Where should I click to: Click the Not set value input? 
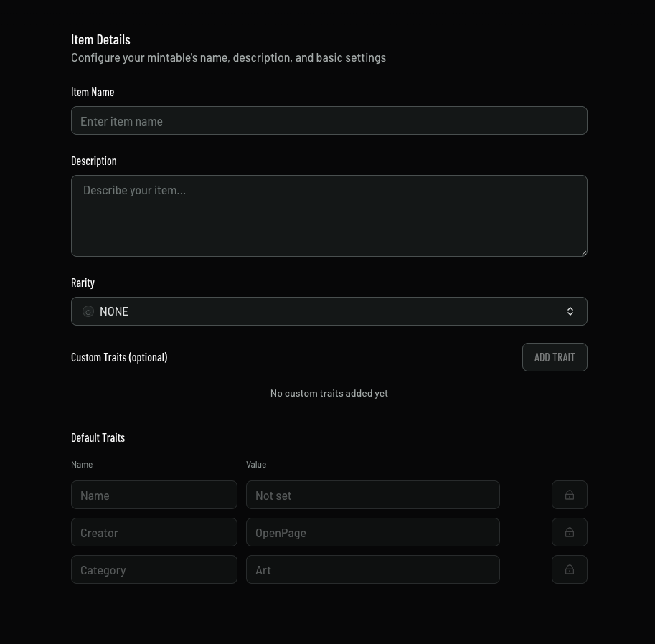click(x=372, y=495)
